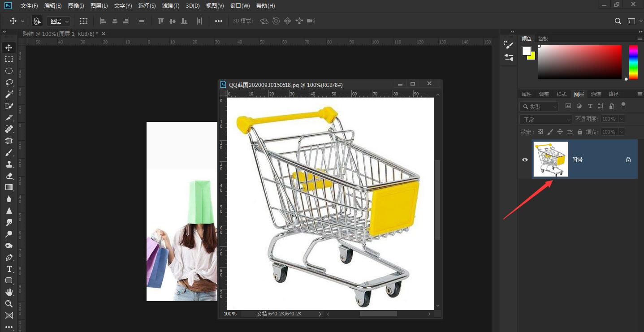
Task: Click the 背景 layer thumbnail
Action: (x=550, y=159)
